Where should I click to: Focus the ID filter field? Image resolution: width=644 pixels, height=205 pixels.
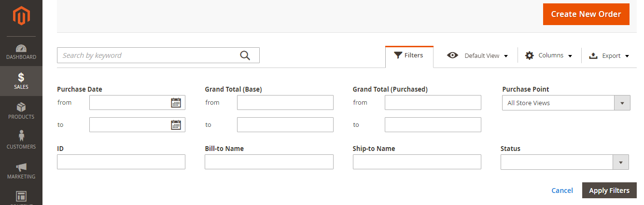point(121,162)
